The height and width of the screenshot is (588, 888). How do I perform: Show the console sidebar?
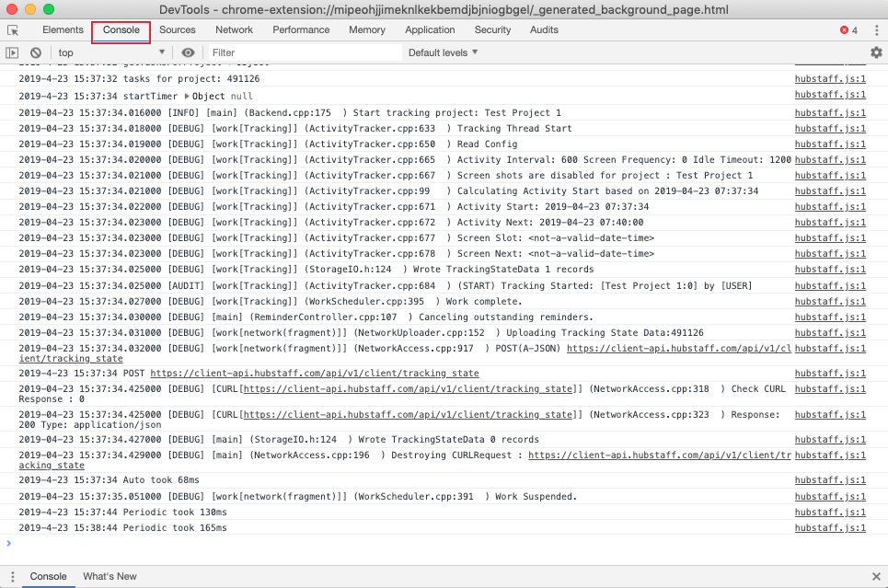pos(12,52)
